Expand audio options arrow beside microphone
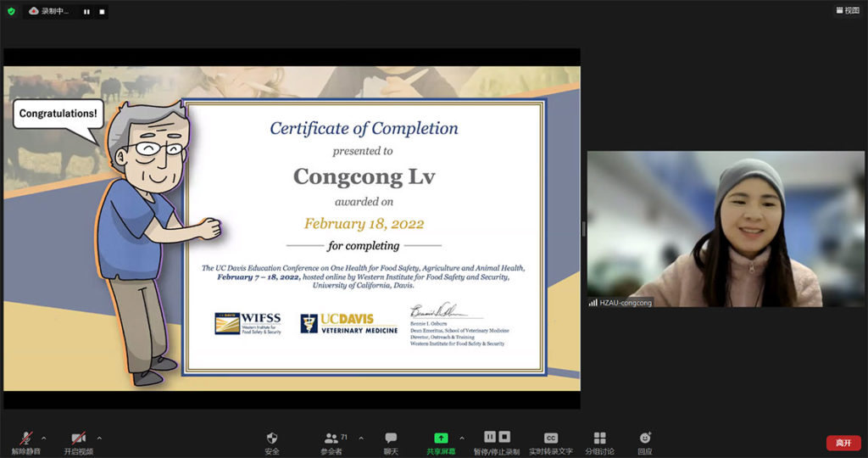 tap(44, 438)
